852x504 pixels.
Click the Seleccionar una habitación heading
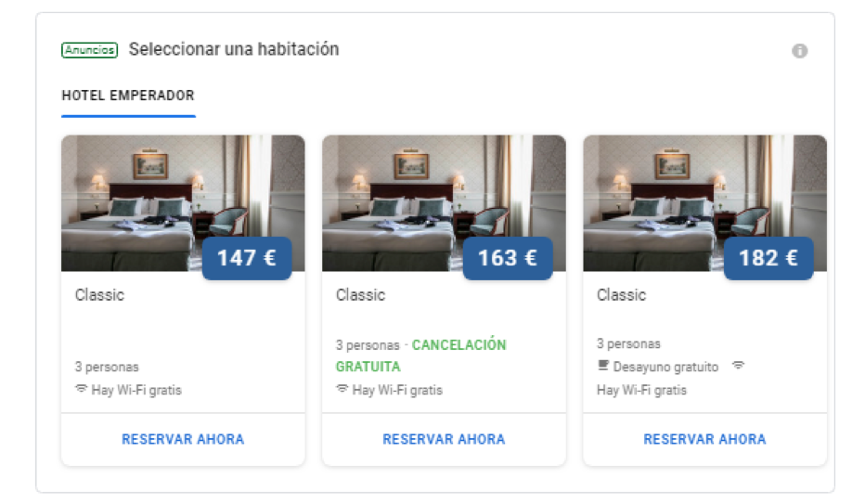pos(234,49)
